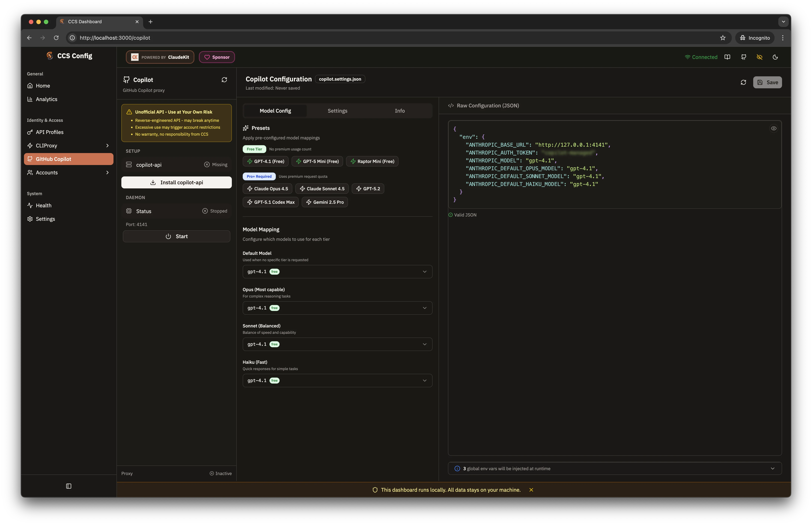Show hidden values in the JSON editor
The image size is (812, 525).
click(773, 128)
